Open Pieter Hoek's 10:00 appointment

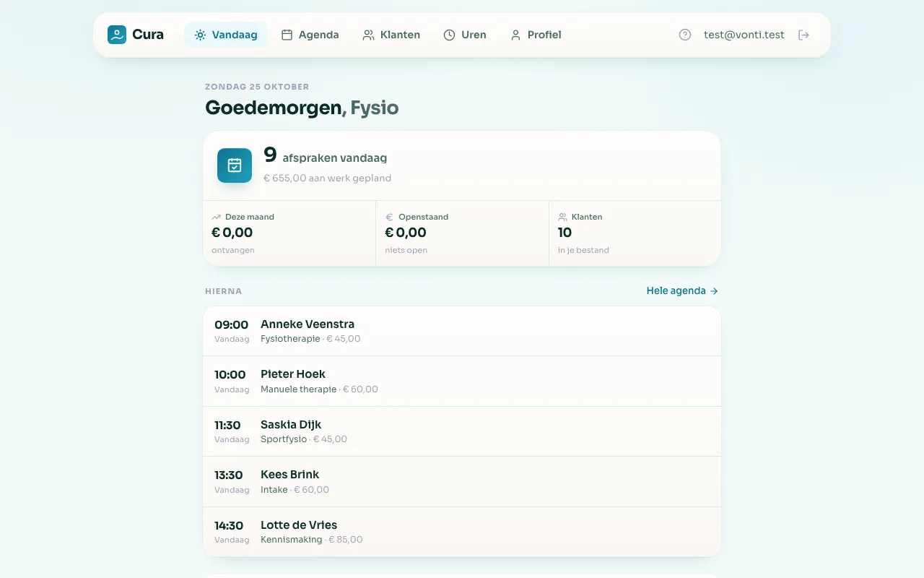(462, 381)
